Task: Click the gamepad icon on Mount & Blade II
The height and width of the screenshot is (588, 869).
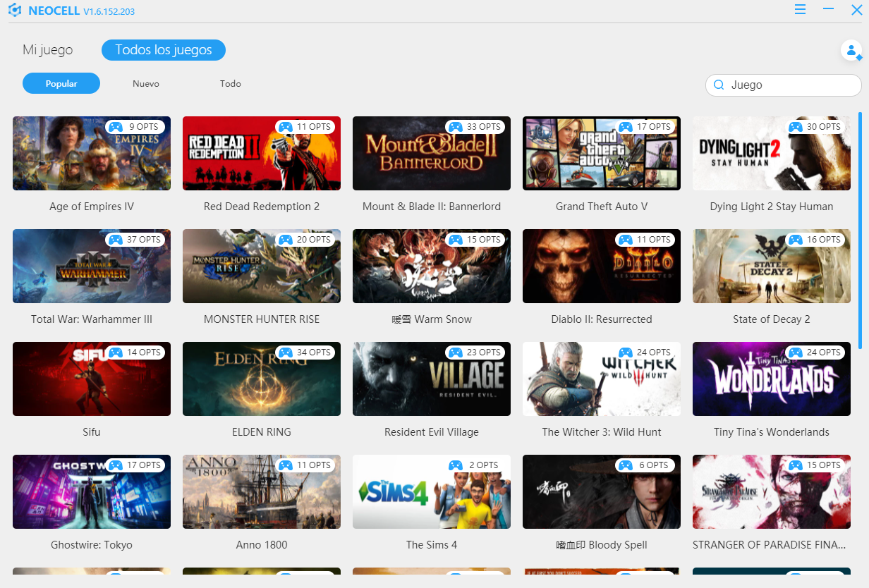Action: [x=456, y=127]
